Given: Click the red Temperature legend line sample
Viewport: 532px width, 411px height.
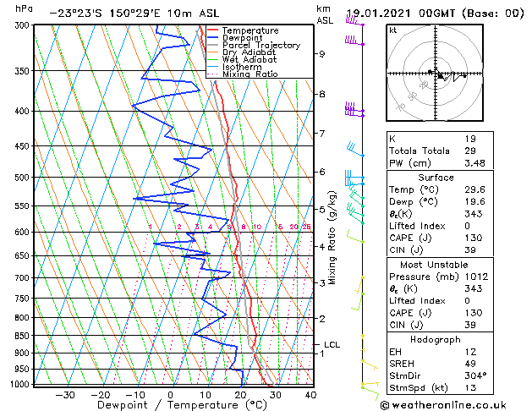Looking at the screenshot, I should click(213, 30).
